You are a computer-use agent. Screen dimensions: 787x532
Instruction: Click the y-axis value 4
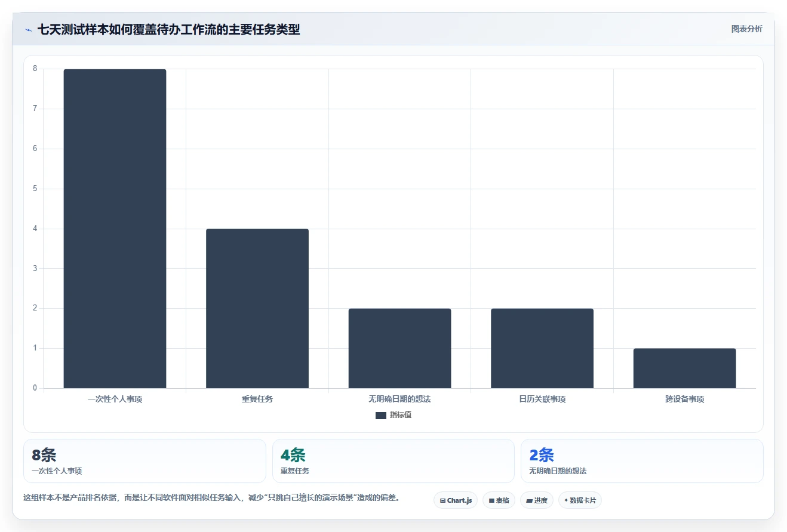point(35,229)
